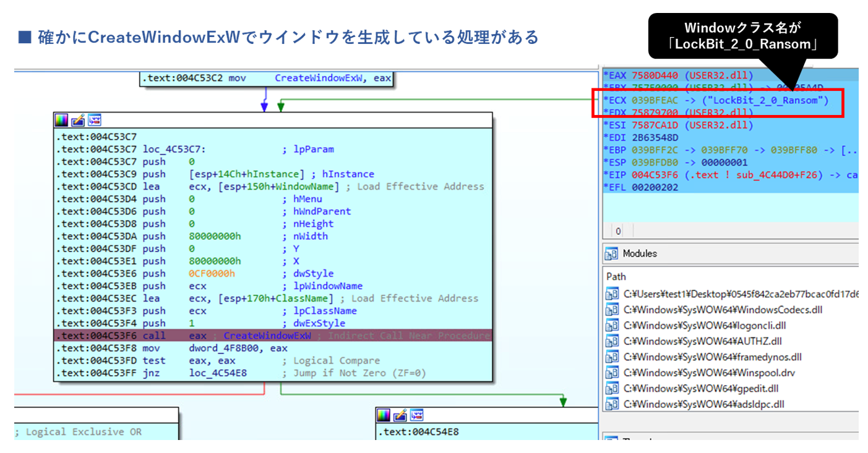Viewport: 868px width, 453px height.
Task: Select the EIP 004C53F6 register row
Action: [731, 175]
